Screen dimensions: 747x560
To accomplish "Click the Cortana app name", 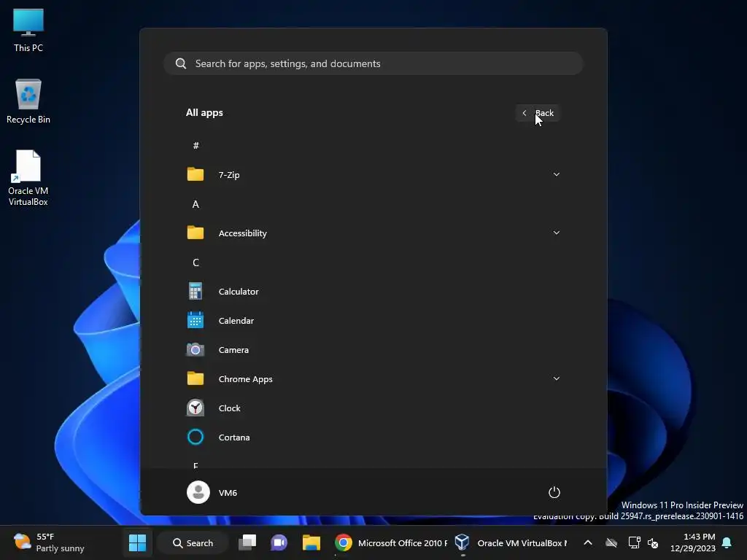I will pos(234,437).
